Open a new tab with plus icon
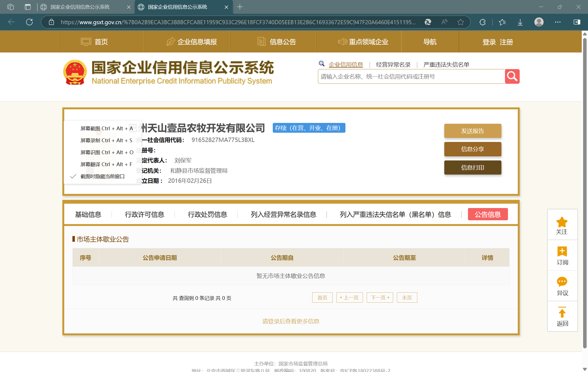Viewport: 588px width, 372px height. 240,7
